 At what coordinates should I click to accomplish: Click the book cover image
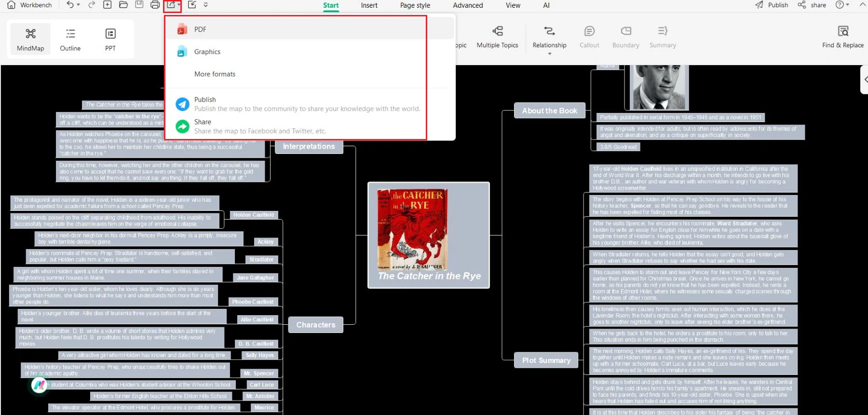coord(412,229)
